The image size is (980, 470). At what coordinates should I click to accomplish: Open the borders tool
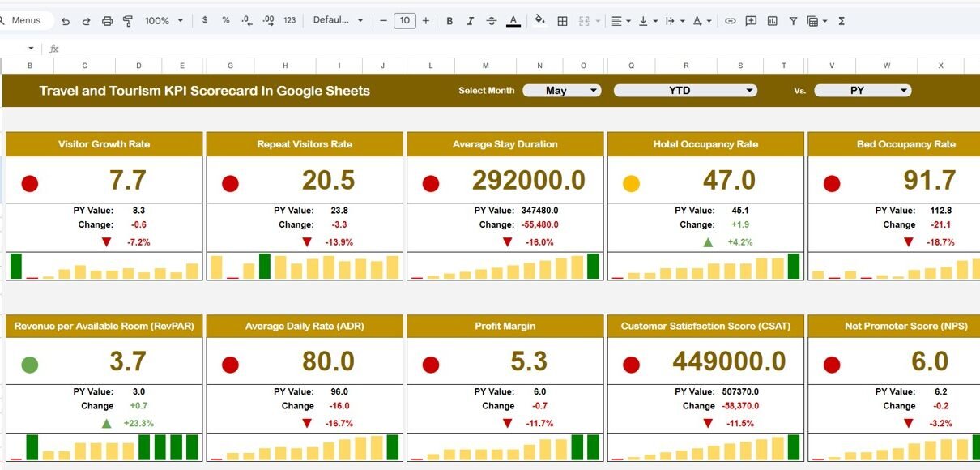562,21
